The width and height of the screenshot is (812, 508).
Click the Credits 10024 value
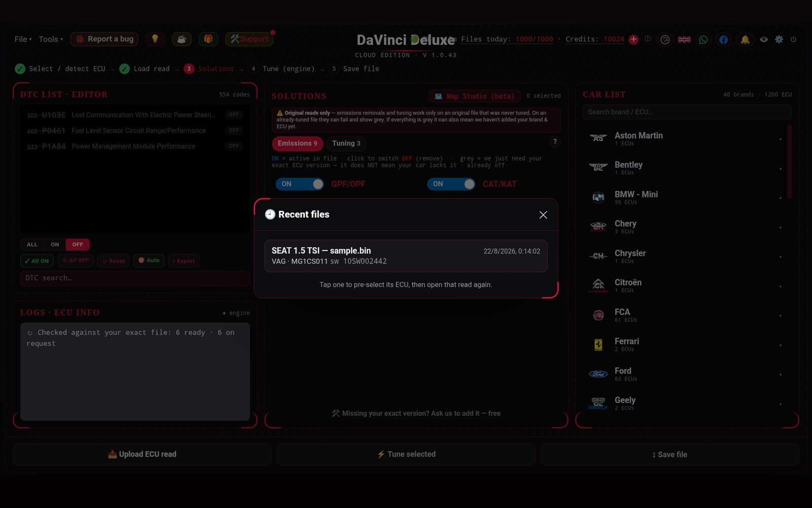point(614,39)
